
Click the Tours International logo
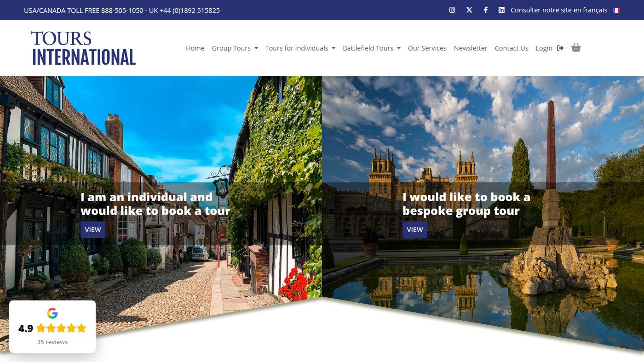[x=83, y=48]
